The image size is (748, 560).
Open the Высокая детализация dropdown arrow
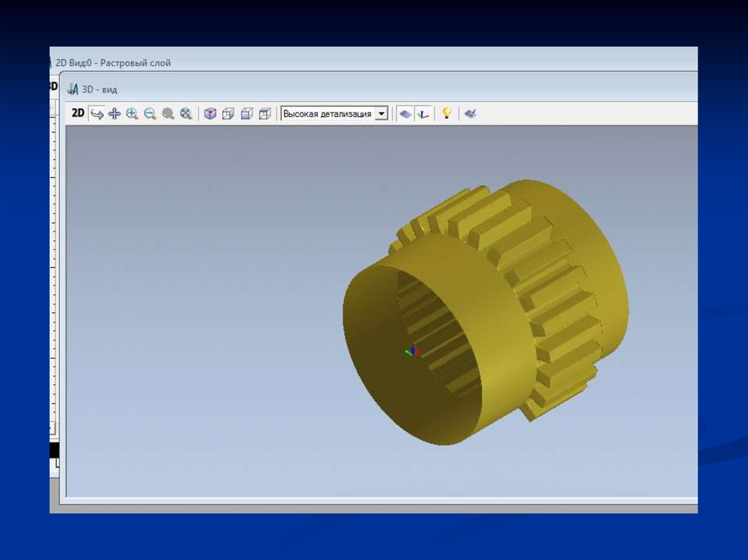pyautogui.click(x=381, y=114)
